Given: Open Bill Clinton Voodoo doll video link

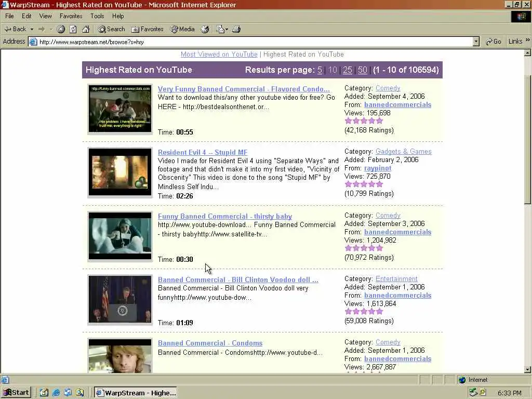Looking at the screenshot, I should (x=238, y=280).
